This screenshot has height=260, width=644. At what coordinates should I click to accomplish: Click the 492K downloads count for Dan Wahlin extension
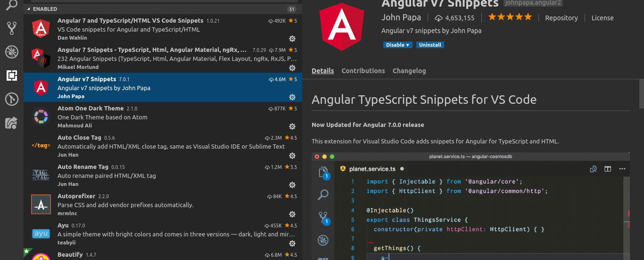point(277,21)
